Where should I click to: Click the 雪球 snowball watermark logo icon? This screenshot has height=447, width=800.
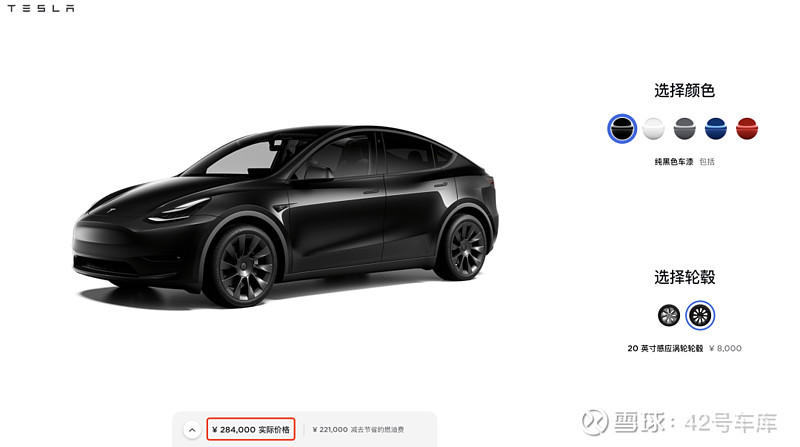[595, 422]
